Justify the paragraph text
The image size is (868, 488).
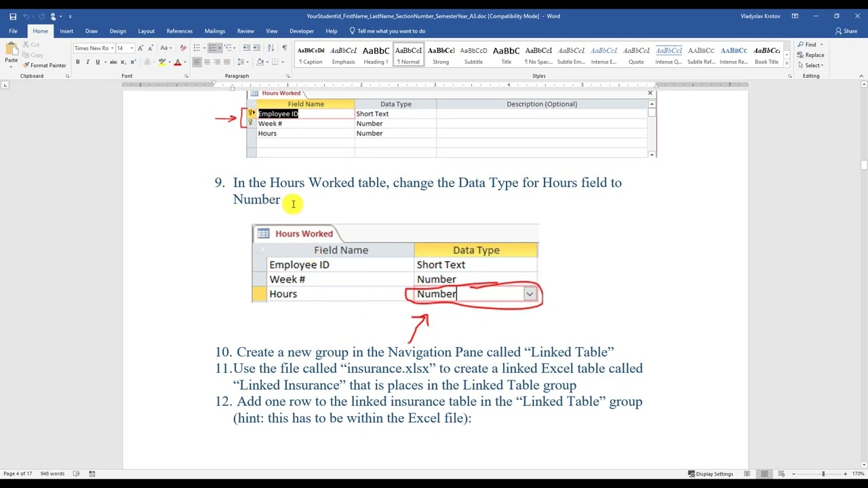[x=226, y=62]
